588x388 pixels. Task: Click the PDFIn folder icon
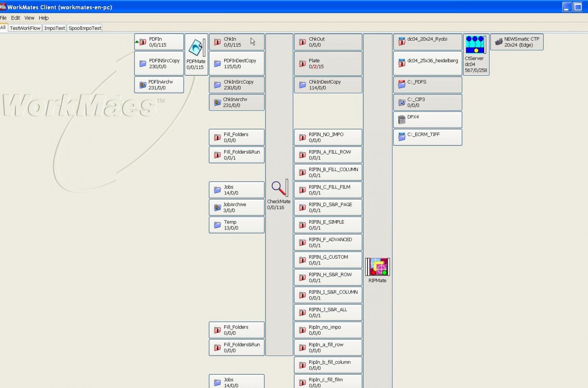(143, 42)
